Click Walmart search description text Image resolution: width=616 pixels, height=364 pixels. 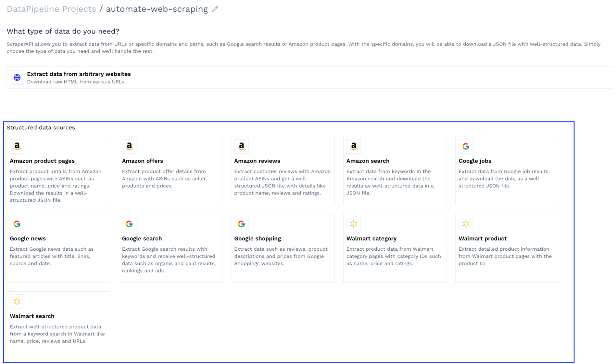57,334
